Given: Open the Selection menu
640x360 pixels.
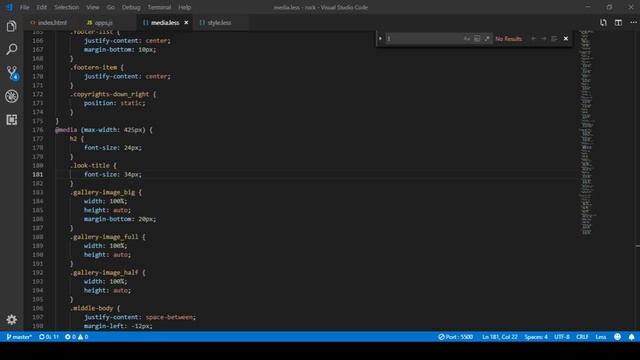Looking at the screenshot, I should click(x=67, y=7).
